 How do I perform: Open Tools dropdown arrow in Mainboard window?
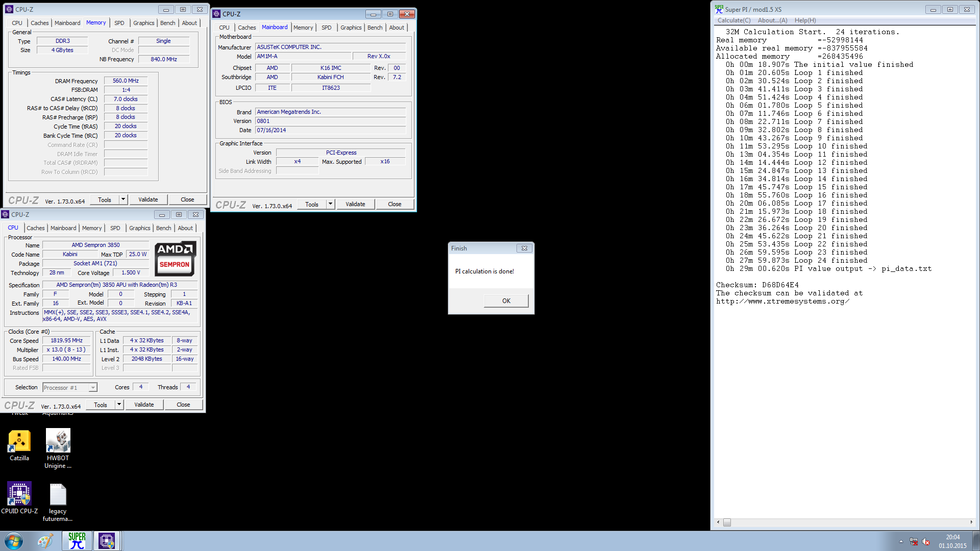point(330,204)
